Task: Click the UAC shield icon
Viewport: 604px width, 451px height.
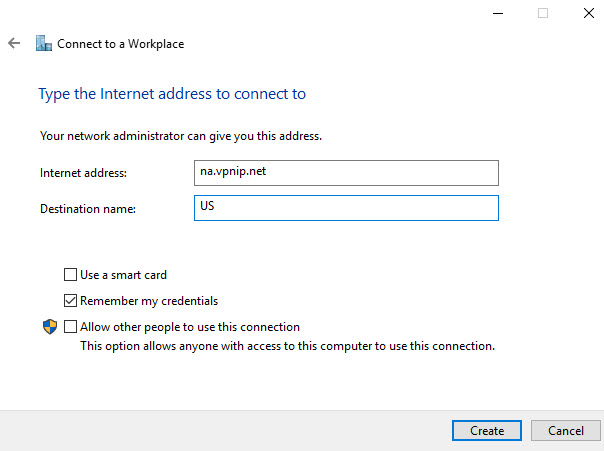Action: (x=50, y=327)
